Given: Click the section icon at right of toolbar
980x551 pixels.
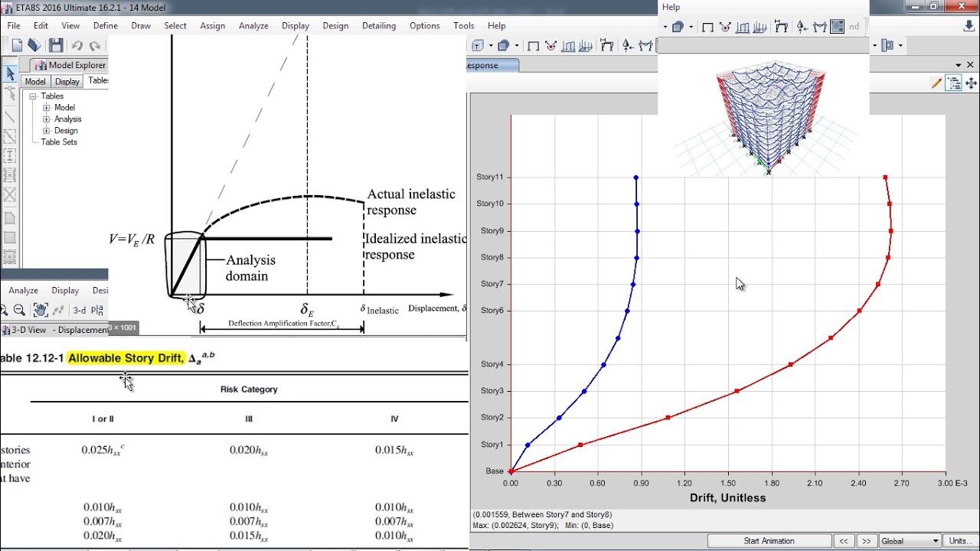Looking at the screenshot, I should [x=888, y=46].
